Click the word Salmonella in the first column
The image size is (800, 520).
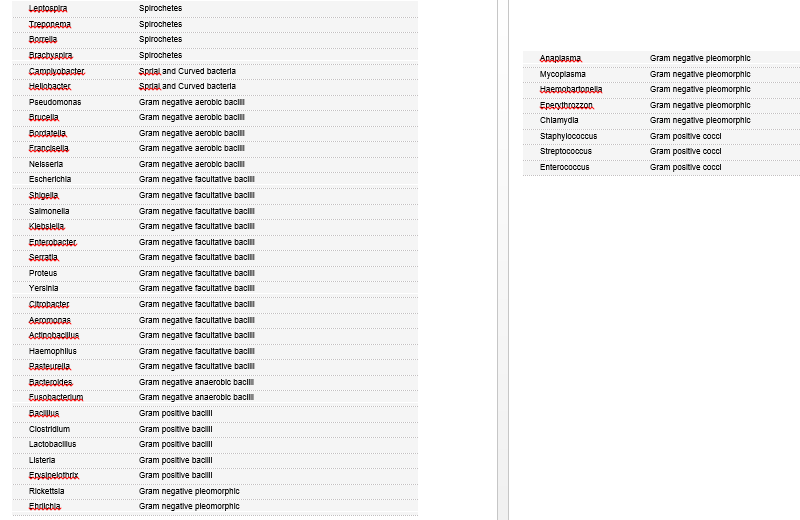(50, 211)
